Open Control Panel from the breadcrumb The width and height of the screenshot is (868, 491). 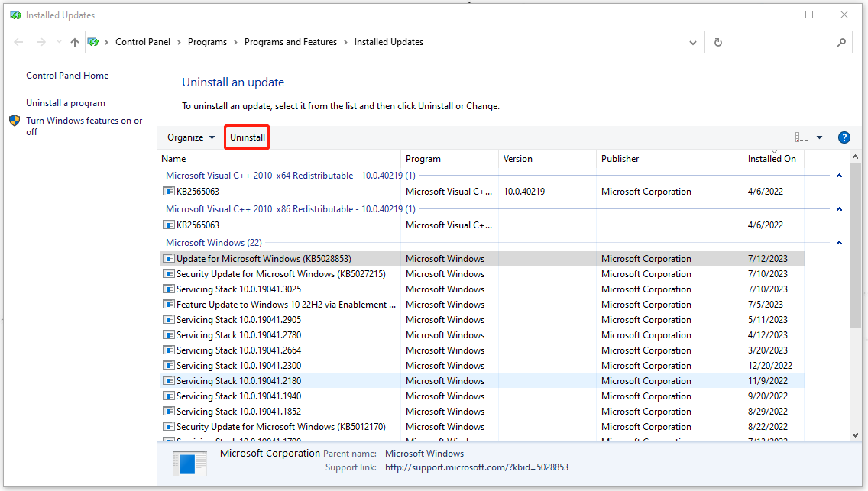143,42
